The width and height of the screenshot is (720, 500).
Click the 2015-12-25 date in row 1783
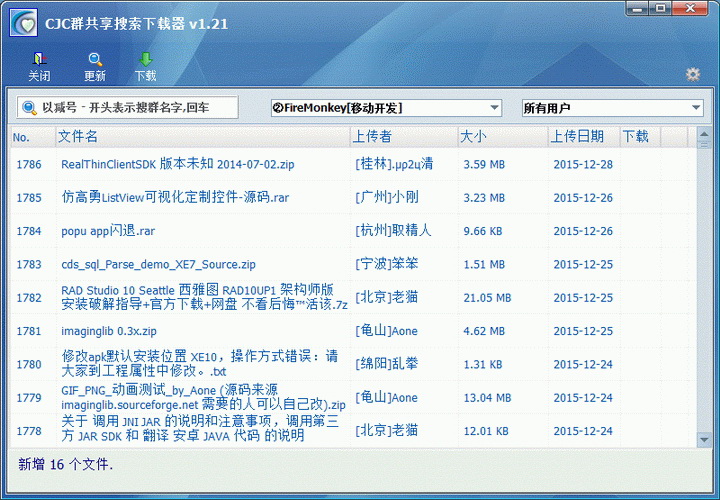tap(583, 264)
